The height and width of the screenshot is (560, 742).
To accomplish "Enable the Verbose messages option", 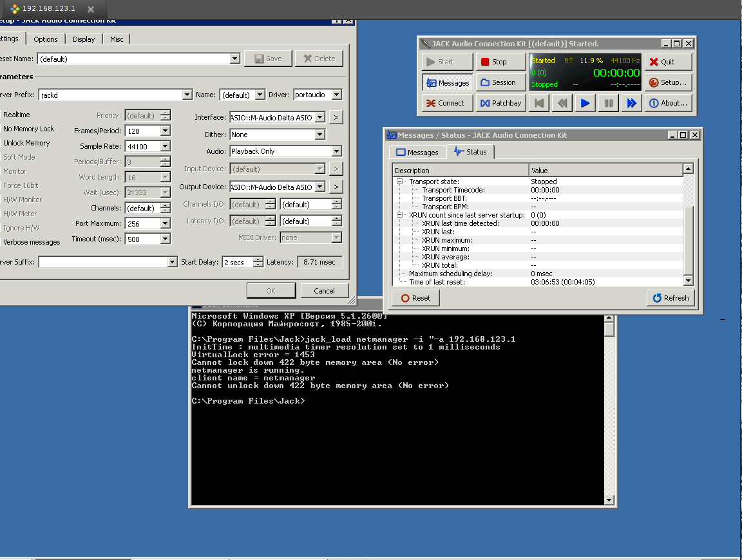I will point(32,242).
